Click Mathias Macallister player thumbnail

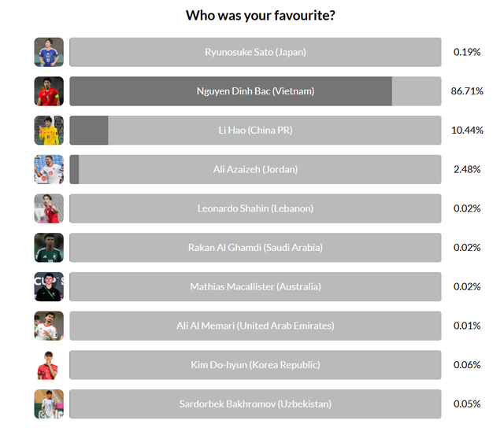click(49, 286)
